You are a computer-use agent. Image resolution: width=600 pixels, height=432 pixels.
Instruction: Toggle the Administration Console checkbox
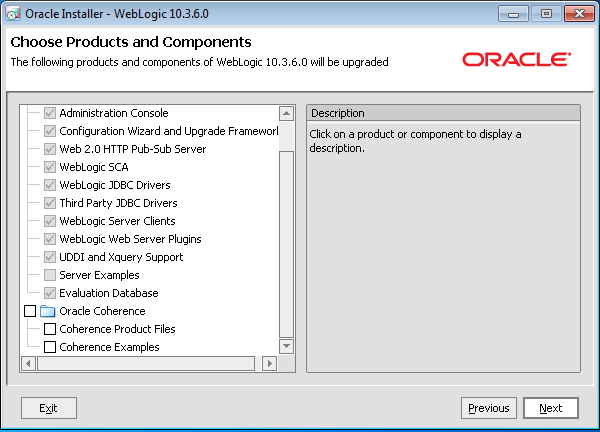click(x=50, y=113)
